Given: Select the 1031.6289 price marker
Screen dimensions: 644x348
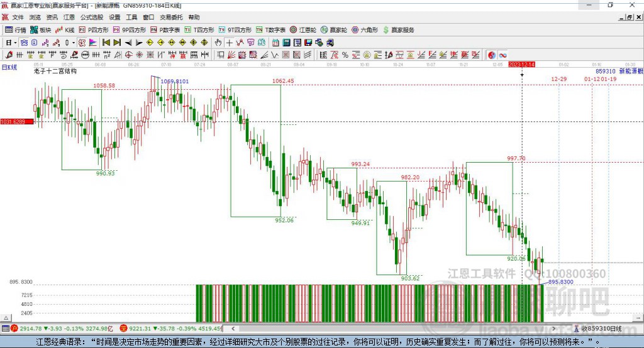Looking at the screenshot, I should click(x=17, y=122).
